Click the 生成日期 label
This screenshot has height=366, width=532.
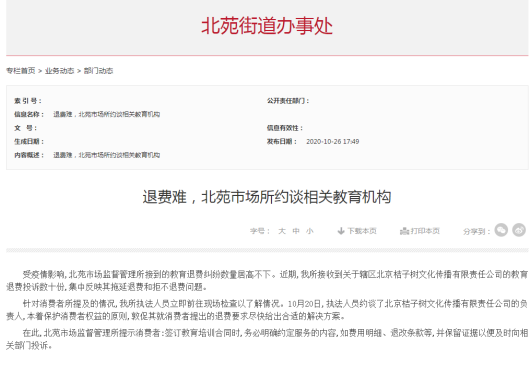(x=29, y=141)
